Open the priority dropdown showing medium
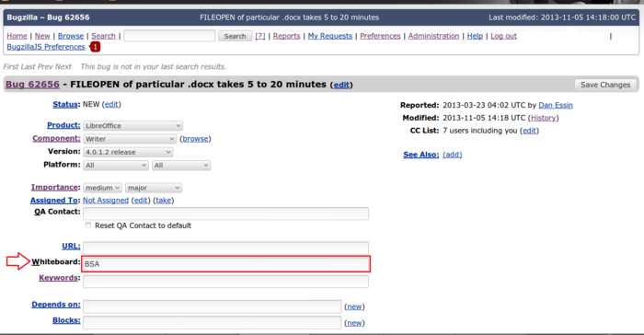The height and width of the screenshot is (335, 644). click(x=102, y=188)
